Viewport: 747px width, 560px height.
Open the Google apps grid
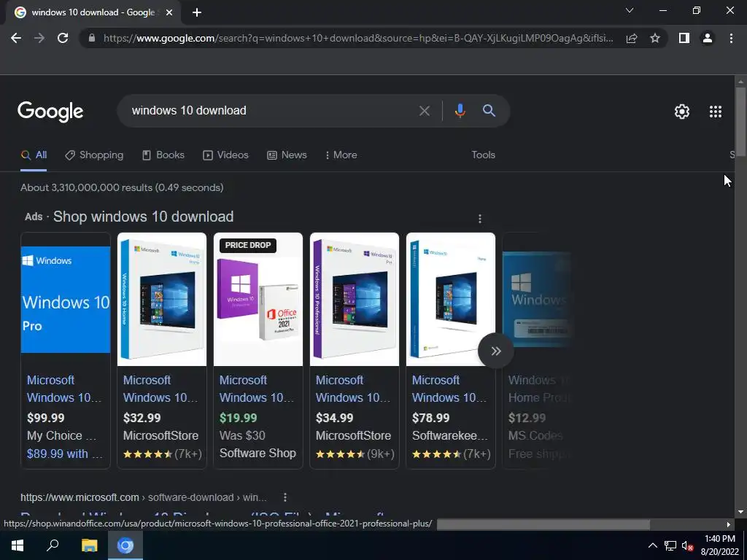click(x=716, y=112)
